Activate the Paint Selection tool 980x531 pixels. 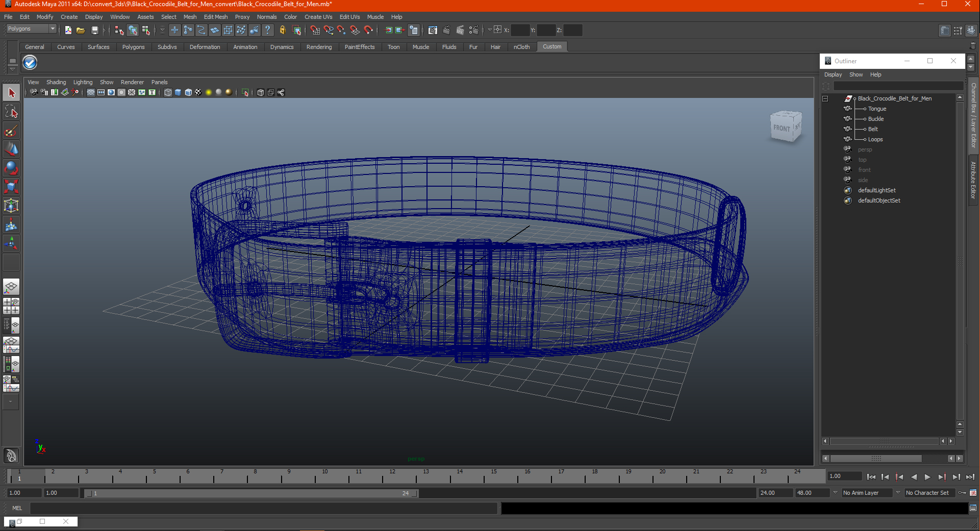pos(11,131)
